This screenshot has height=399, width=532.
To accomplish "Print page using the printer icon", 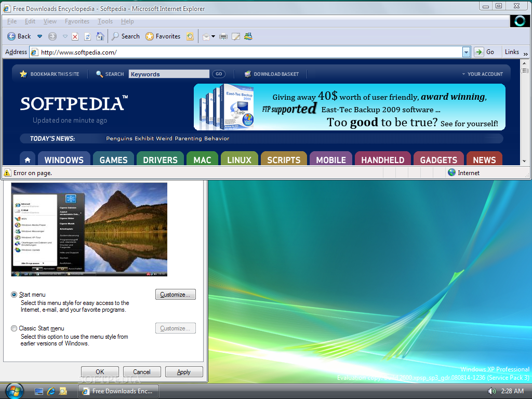I will pos(223,36).
